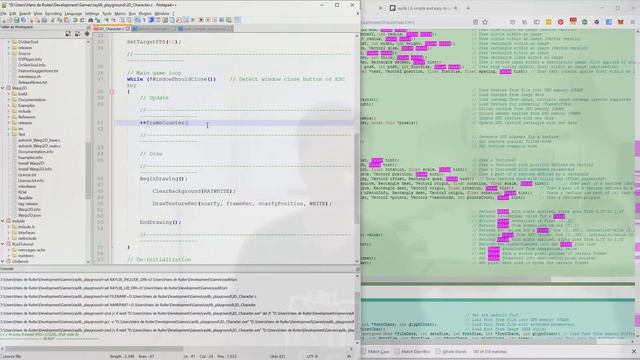Click the red circular extension icon in Firefox
640x360 pixels.
[x=561, y=22]
